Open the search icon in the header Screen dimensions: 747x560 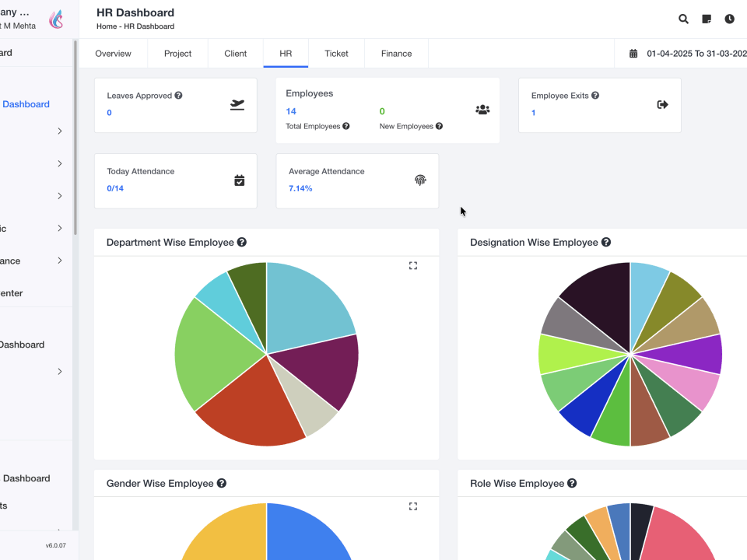pos(683,19)
